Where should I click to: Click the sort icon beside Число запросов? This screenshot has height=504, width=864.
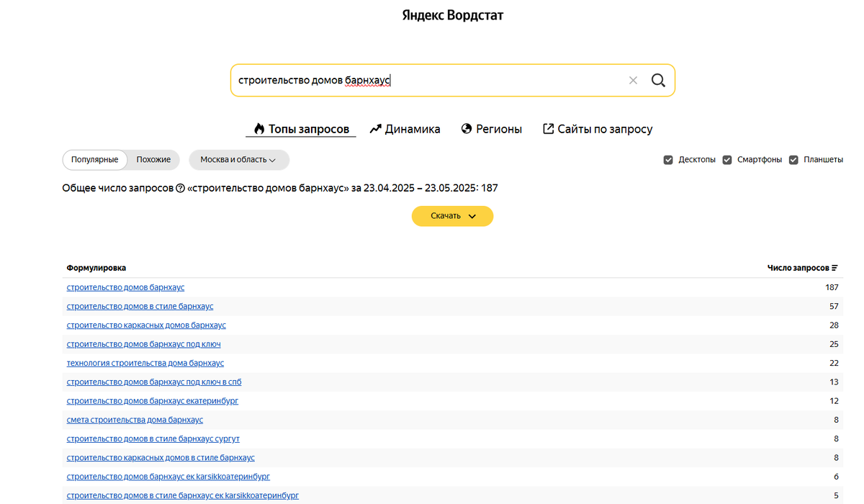click(x=834, y=268)
